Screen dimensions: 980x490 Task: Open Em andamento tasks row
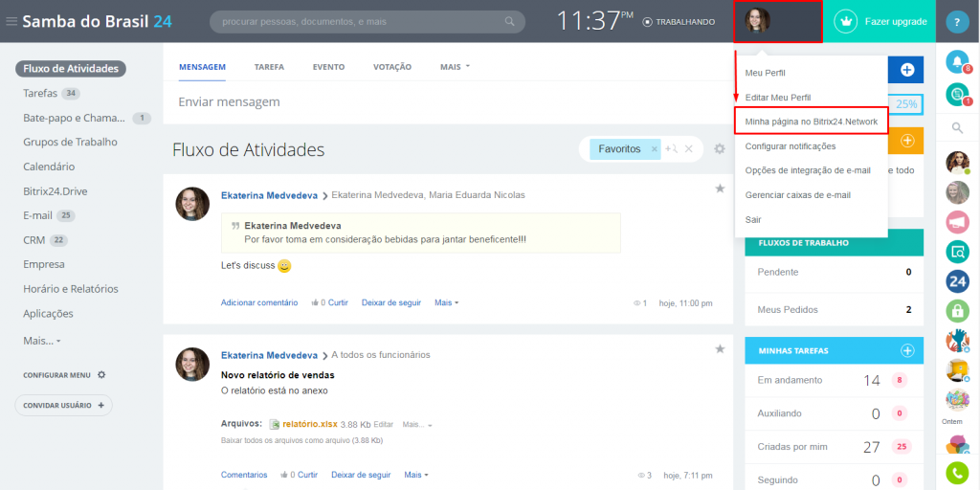click(x=834, y=380)
